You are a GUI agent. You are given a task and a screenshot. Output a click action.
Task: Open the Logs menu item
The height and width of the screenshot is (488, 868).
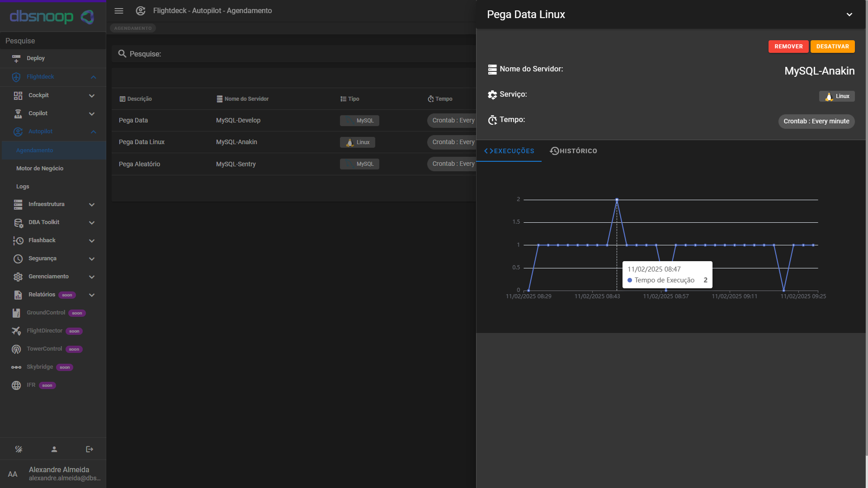53,186
